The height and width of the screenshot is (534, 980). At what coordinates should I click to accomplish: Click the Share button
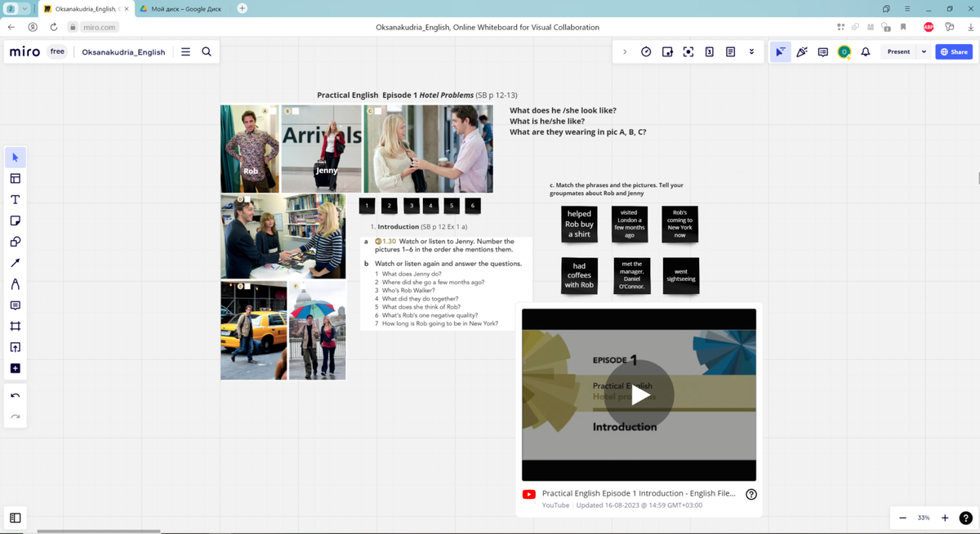[x=954, y=51]
